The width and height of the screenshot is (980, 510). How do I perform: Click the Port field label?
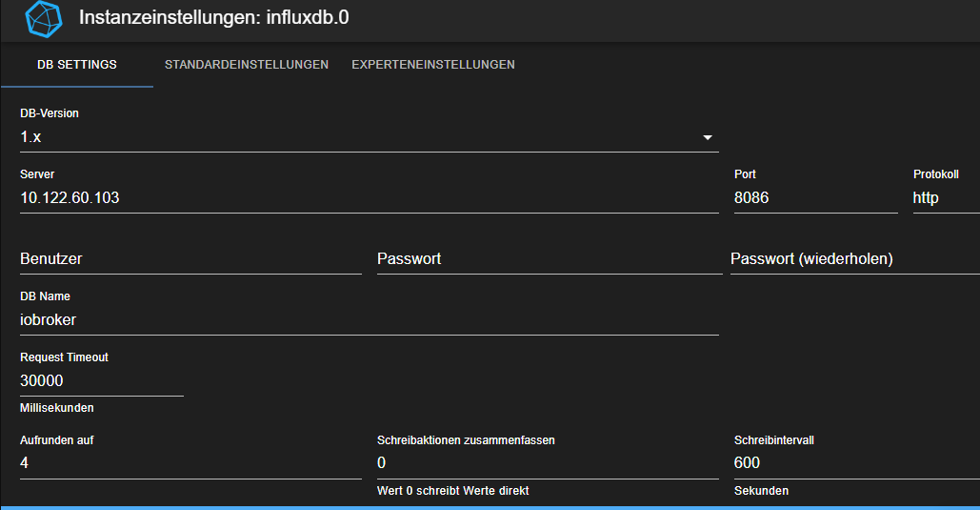coord(745,173)
